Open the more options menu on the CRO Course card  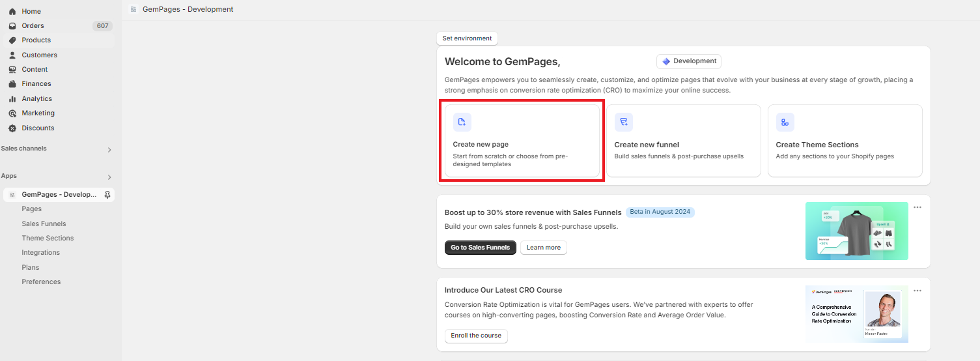click(917, 291)
